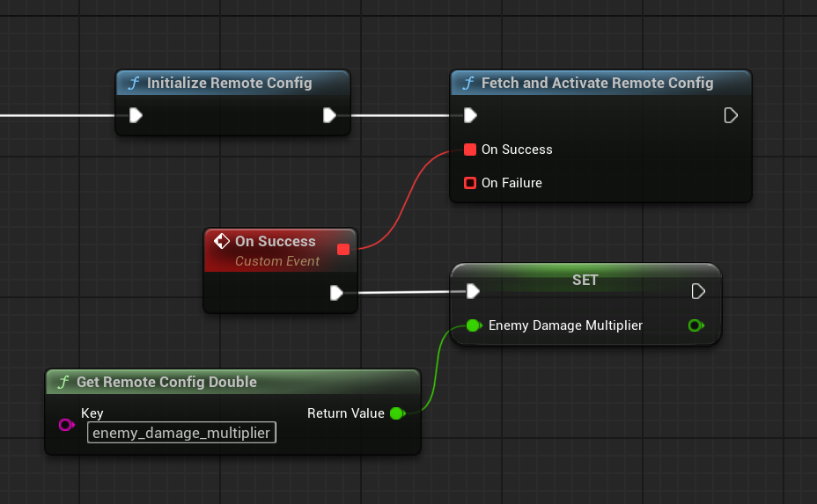Click the magenta Key string input pin

66,425
